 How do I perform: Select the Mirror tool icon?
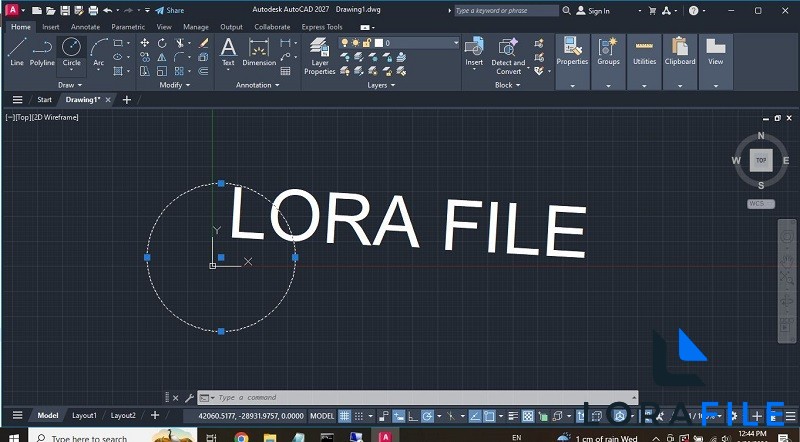162,57
